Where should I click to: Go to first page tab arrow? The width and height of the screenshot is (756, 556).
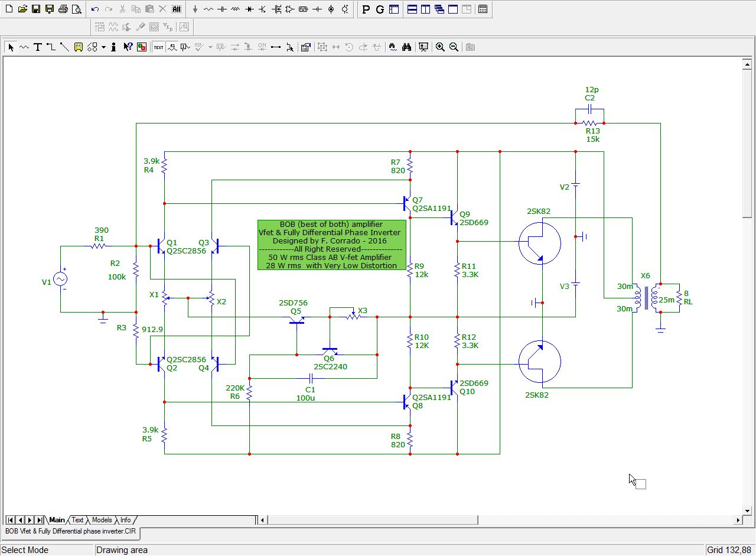(11, 520)
